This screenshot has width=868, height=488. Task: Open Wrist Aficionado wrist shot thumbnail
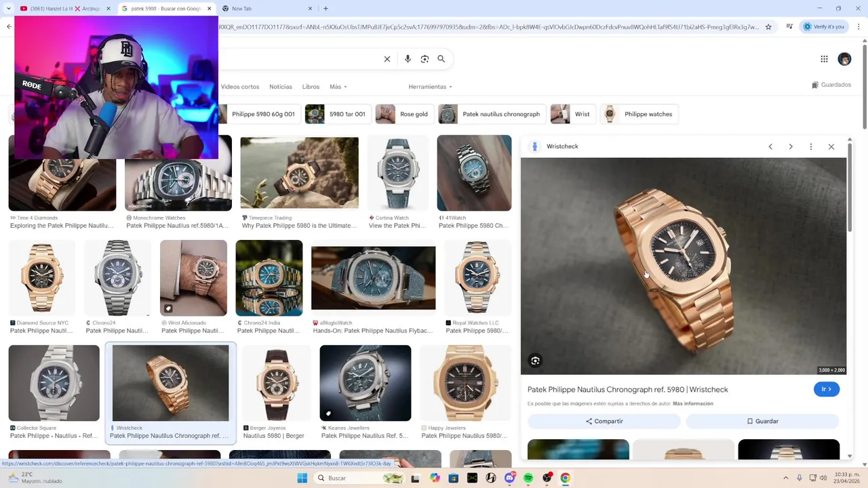click(x=193, y=278)
